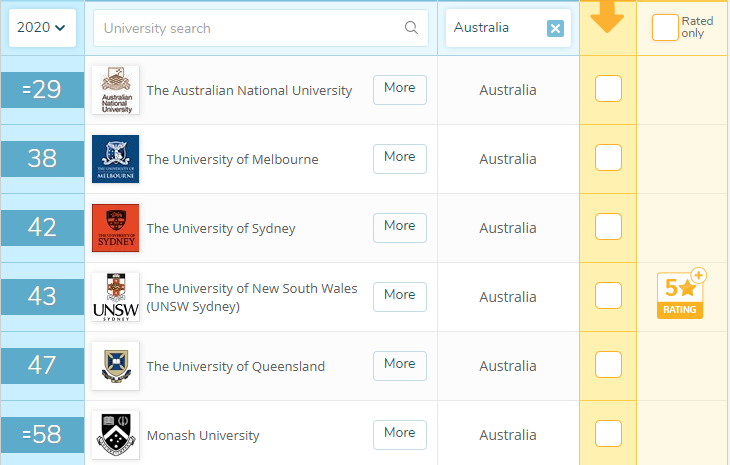Open the Australia country filter box
Screen dimensions: 730x465
pos(508,28)
